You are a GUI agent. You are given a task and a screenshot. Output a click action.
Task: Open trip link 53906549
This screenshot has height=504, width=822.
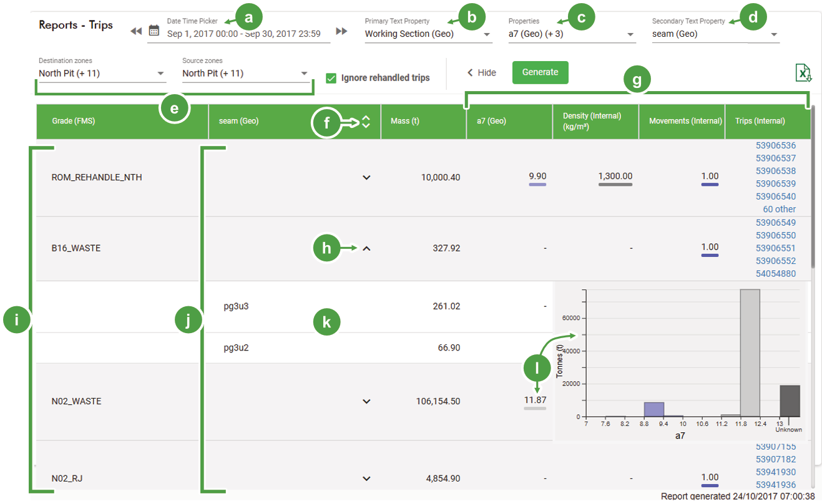(776, 223)
